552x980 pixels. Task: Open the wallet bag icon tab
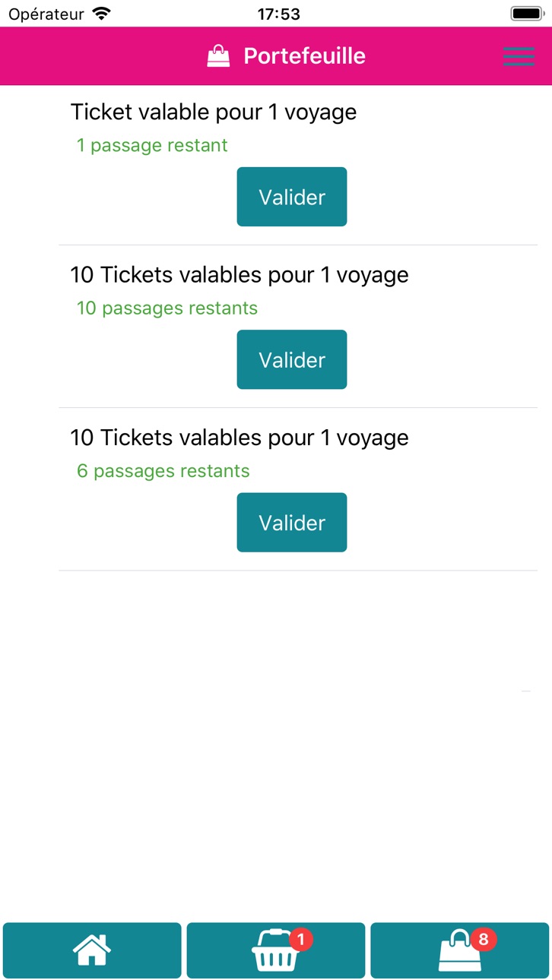460,950
